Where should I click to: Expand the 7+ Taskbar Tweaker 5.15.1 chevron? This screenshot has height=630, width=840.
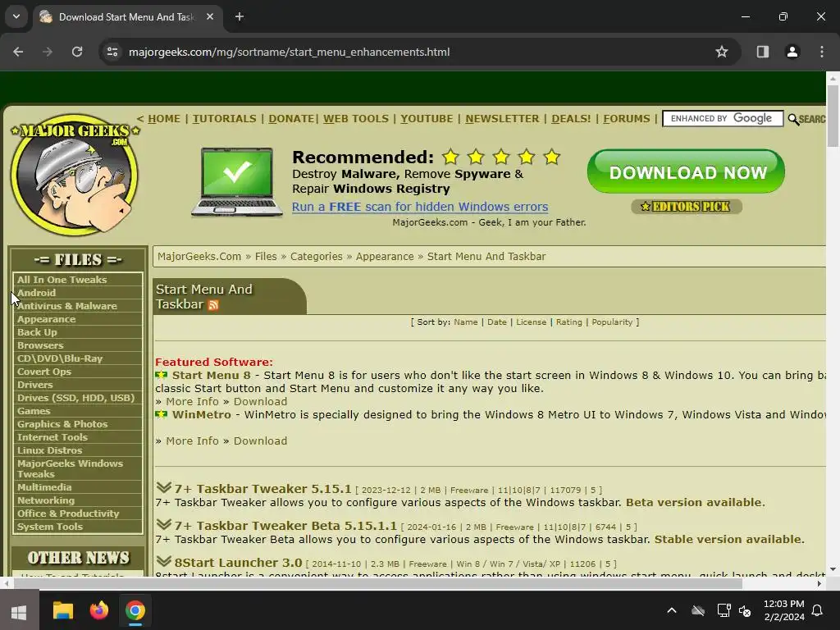click(163, 487)
